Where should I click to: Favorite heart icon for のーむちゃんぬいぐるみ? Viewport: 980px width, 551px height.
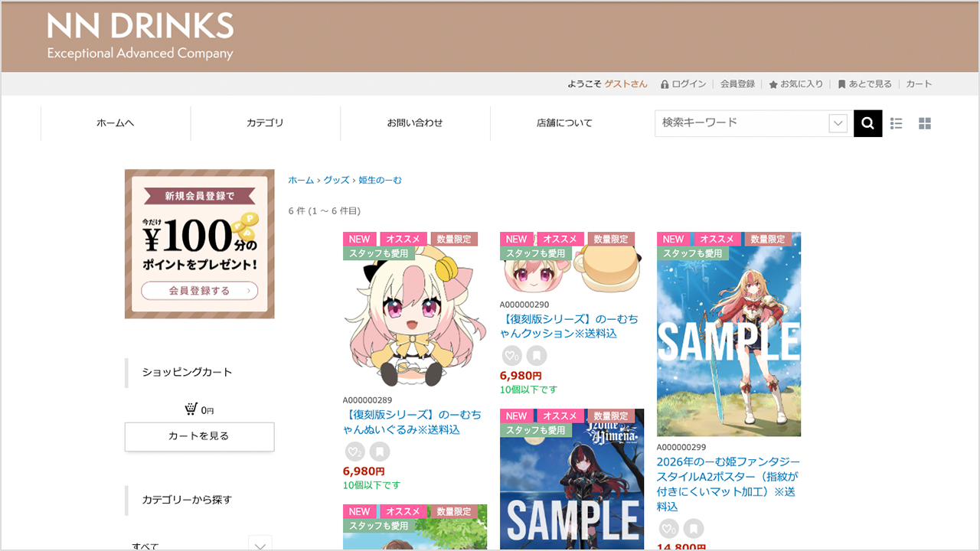click(354, 452)
